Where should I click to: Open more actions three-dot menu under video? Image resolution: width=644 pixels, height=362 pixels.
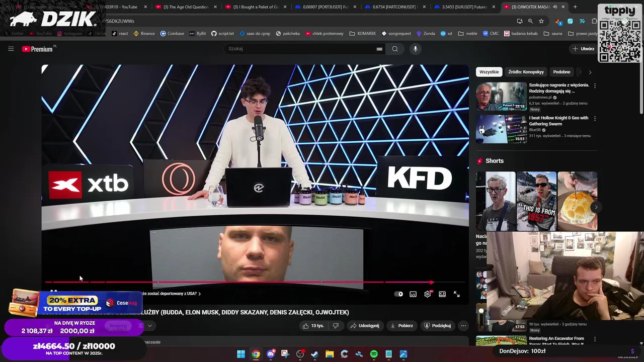pyautogui.click(x=463, y=326)
